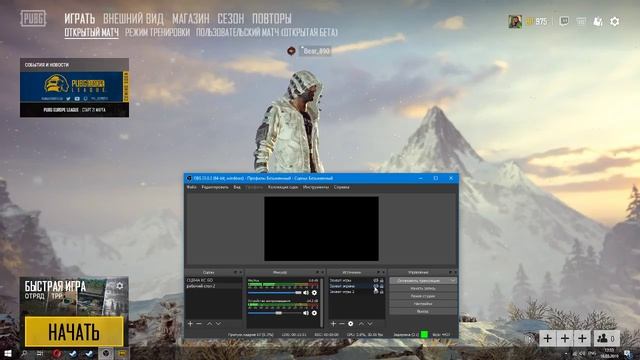Viewport: 640px width, 360px height.
Task: Switch to PUBG МАГАЗИН tab
Action: coord(191,18)
